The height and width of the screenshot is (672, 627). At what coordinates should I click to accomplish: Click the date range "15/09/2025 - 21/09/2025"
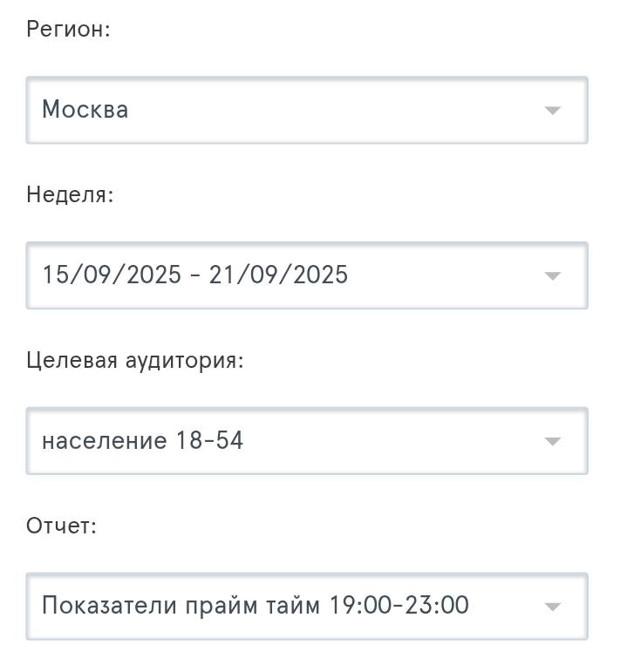tap(195, 275)
